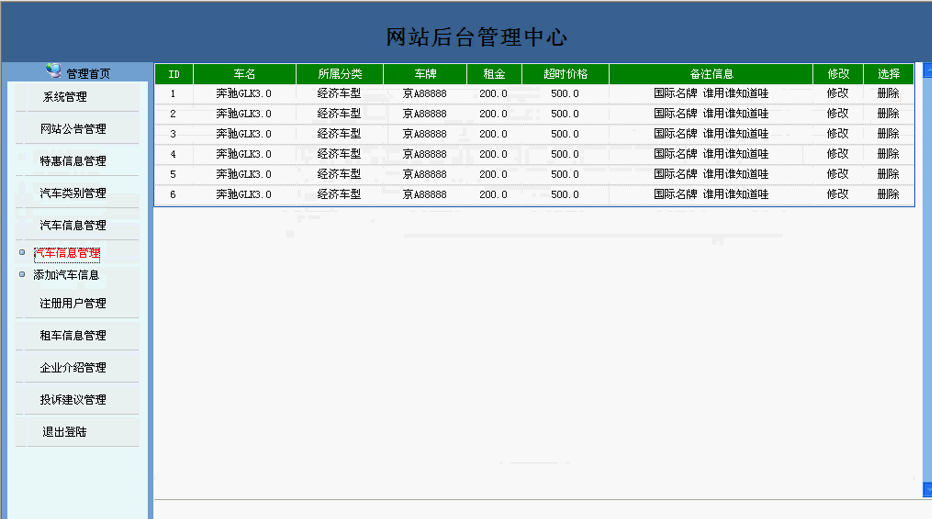The image size is (932, 519).
Task: Click the remark text in row 6
Action: (711, 194)
